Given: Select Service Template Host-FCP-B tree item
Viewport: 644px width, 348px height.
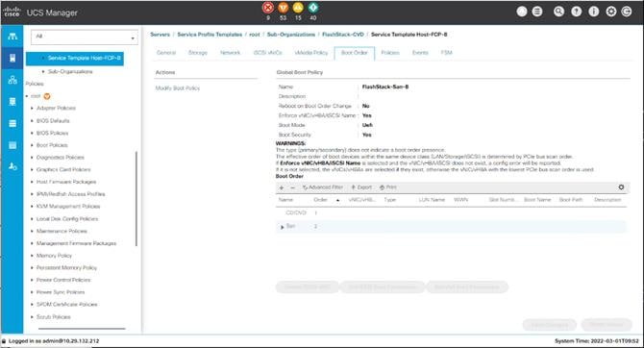Looking at the screenshot, I should (x=75, y=59).
